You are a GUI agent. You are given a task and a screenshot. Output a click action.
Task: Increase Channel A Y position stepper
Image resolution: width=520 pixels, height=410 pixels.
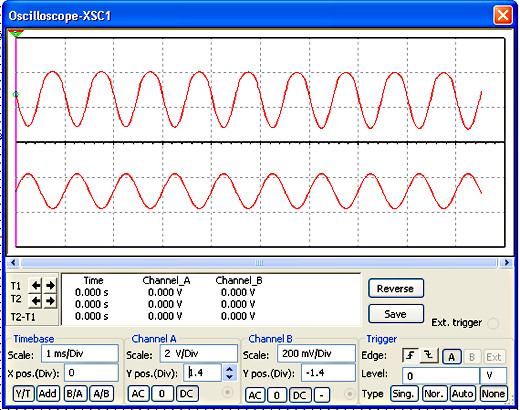click(229, 369)
